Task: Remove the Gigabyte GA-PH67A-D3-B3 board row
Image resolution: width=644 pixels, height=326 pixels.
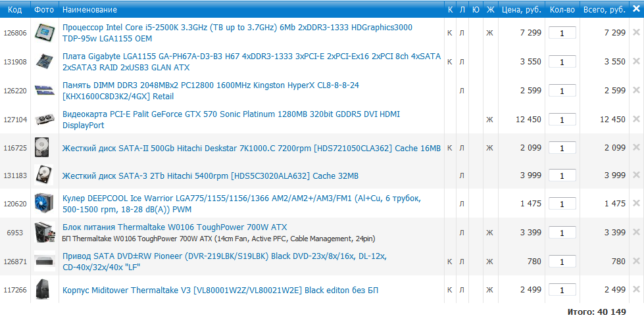Action: coord(636,61)
